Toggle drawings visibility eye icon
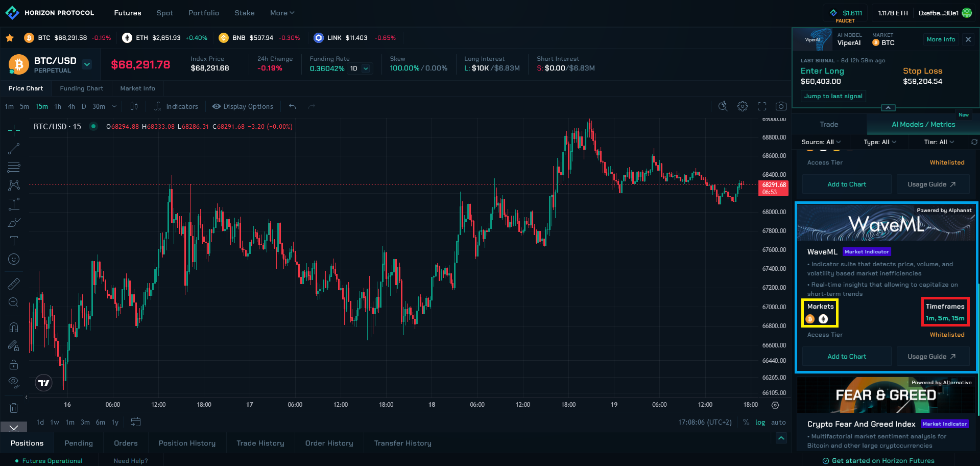 click(x=14, y=382)
